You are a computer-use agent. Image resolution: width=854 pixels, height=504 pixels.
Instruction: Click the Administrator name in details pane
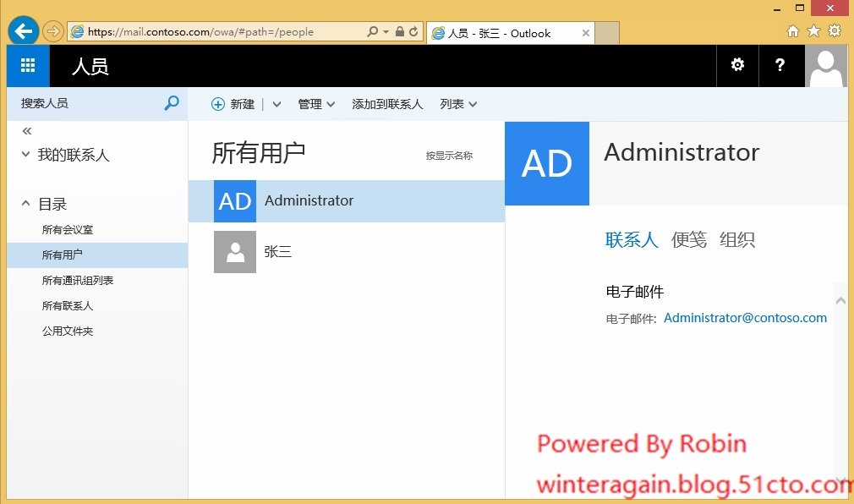682,152
